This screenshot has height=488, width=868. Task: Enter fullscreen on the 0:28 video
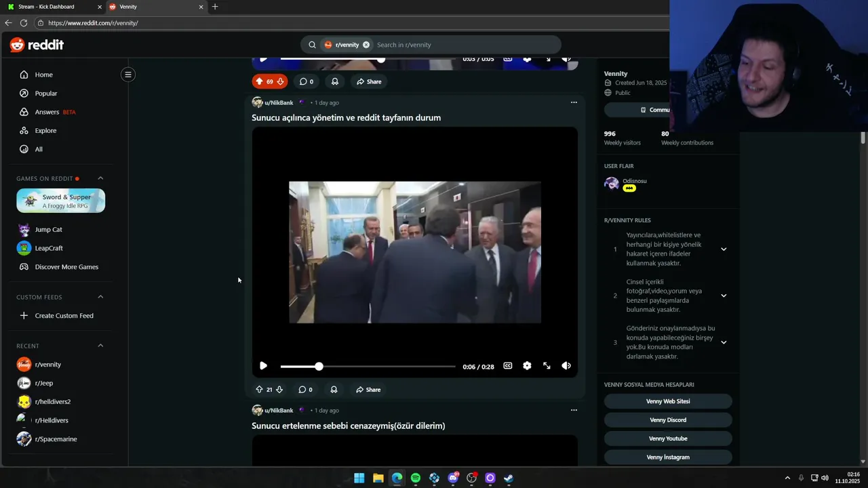547,366
